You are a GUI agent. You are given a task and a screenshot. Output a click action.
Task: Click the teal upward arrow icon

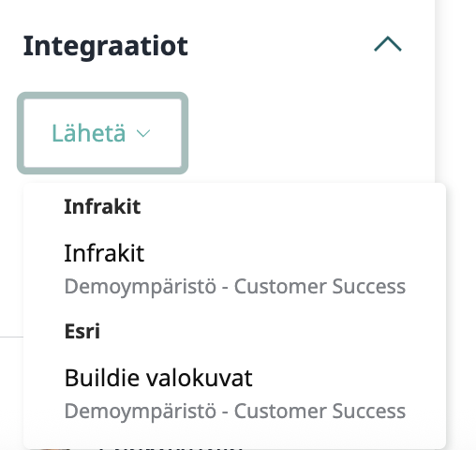[x=388, y=44]
